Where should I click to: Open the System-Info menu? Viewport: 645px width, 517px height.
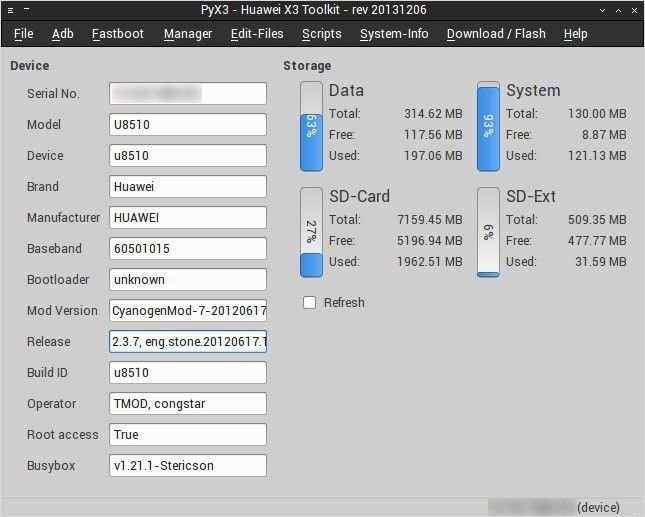(x=394, y=34)
